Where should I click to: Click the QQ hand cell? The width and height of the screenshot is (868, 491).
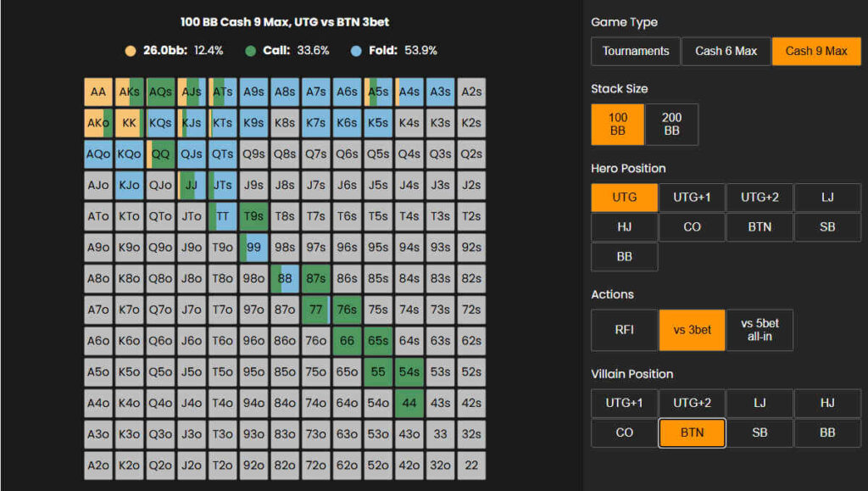tap(160, 153)
